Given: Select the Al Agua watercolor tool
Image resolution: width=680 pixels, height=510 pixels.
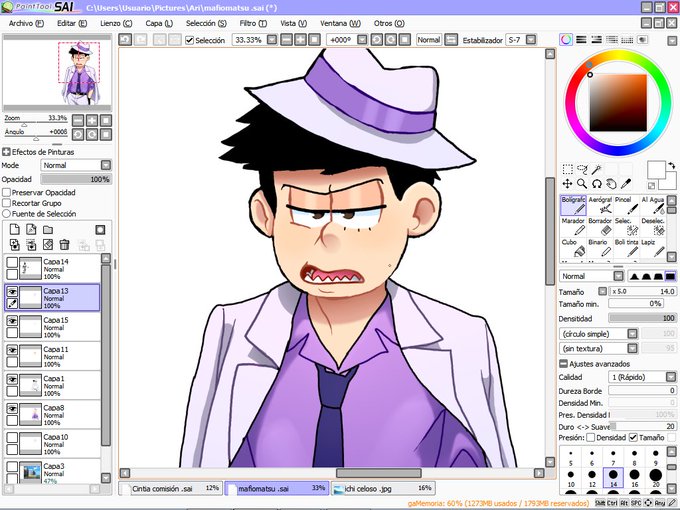Looking at the screenshot, I should [653, 206].
